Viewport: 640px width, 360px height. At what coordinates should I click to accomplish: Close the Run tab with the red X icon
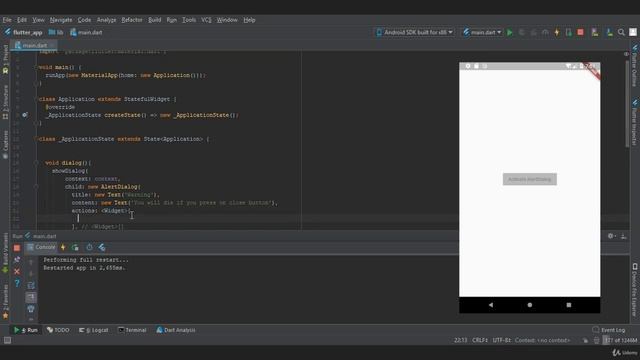(x=17, y=271)
